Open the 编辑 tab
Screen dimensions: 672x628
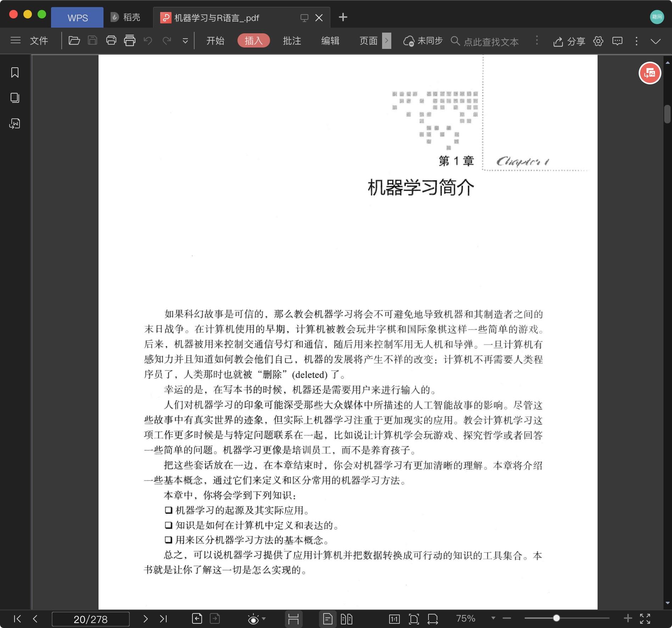330,41
